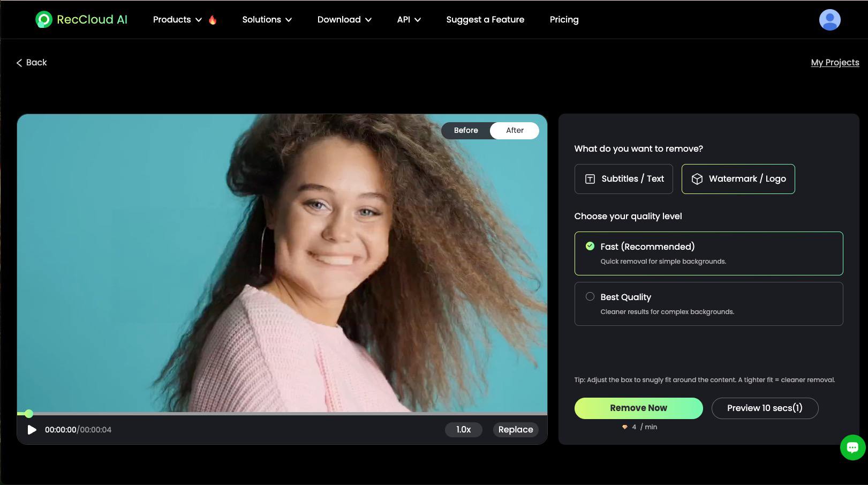868x485 pixels.
Task: Click the Remove Now button
Action: (638, 408)
